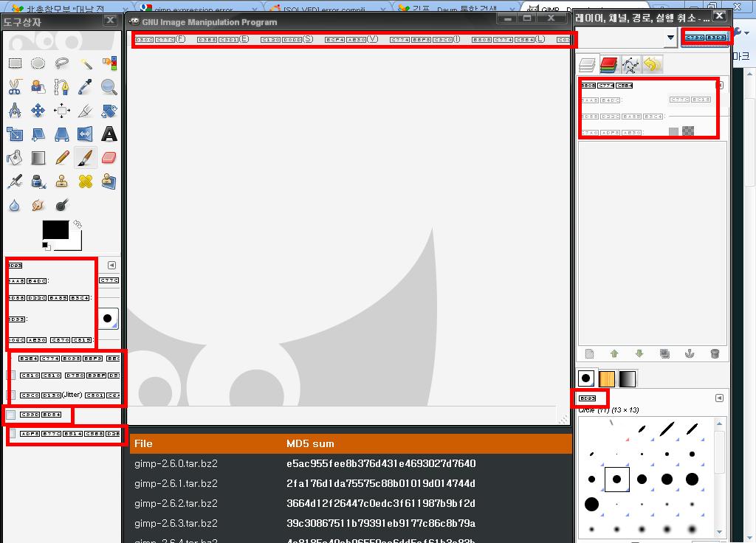Swap foreground and background colors arrow
Image resolution: width=756 pixels, height=543 pixels.
click(x=77, y=224)
